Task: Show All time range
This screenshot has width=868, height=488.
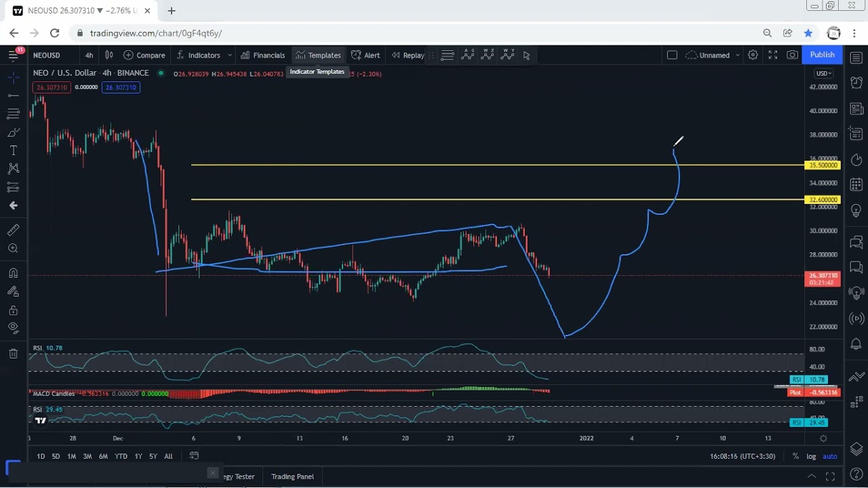Action: click(168, 456)
